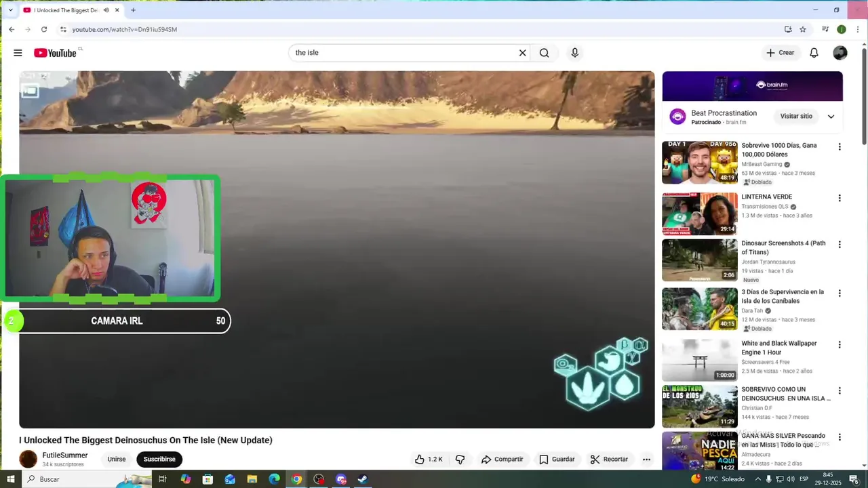Viewport: 868px width, 488px height.
Task: Reload the current page
Action: pyautogui.click(x=44, y=29)
